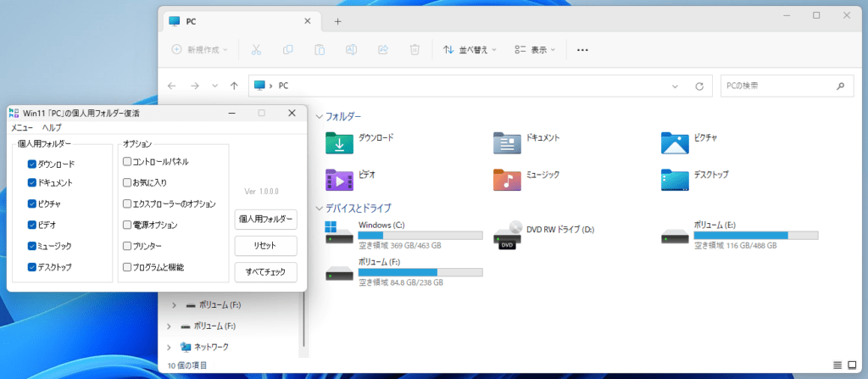This screenshot has height=379, width=868.
Task: Click the Share icon in Explorer toolbar
Action: 382,50
